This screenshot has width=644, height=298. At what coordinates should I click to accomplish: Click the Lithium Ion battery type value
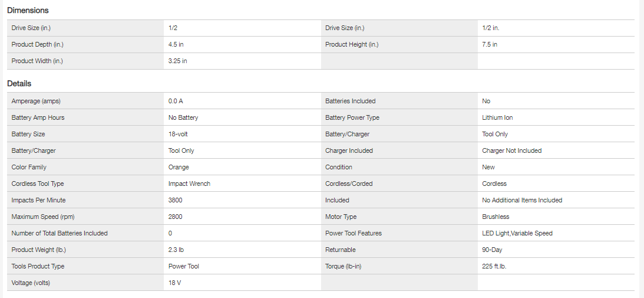coord(497,117)
